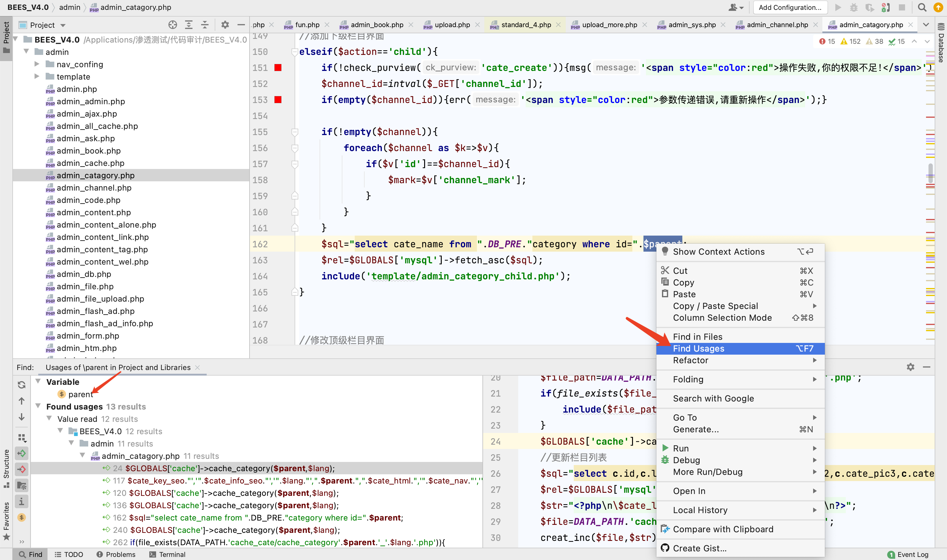Close the Usages of parent results tab
This screenshot has height=560, width=947.
click(x=197, y=368)
